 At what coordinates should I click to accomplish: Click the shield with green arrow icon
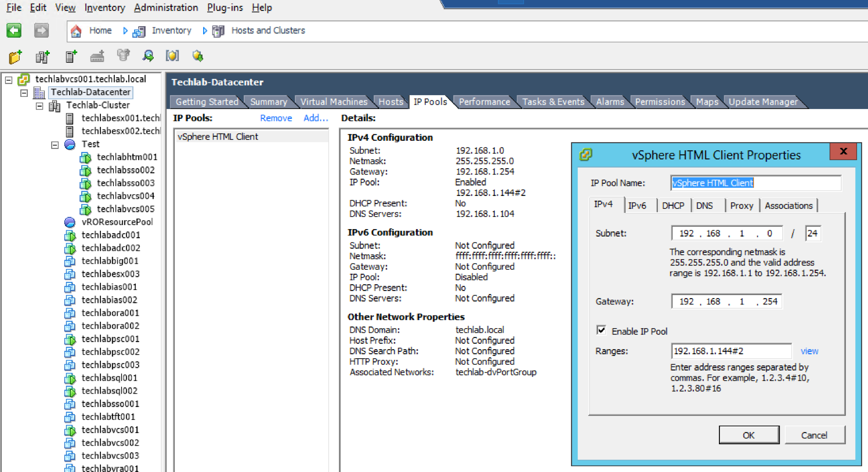tap(198, 56)
